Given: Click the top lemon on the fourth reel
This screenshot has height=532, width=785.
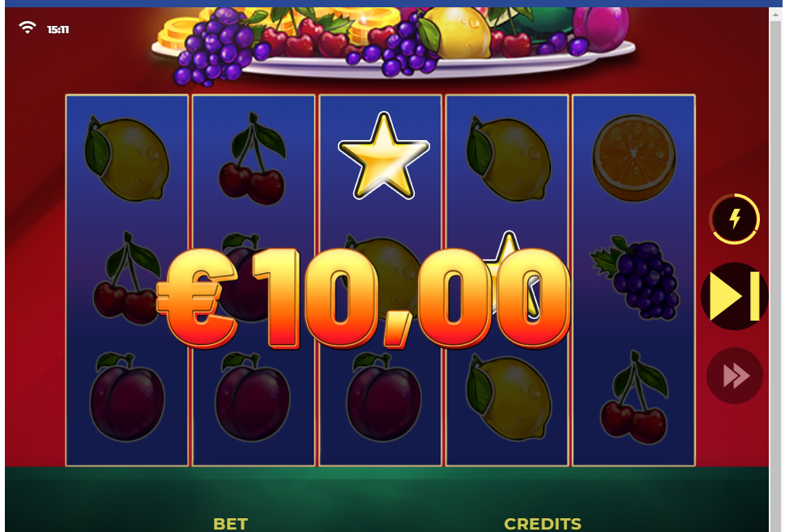Looking at the screenshot, I should coord(509,159).
